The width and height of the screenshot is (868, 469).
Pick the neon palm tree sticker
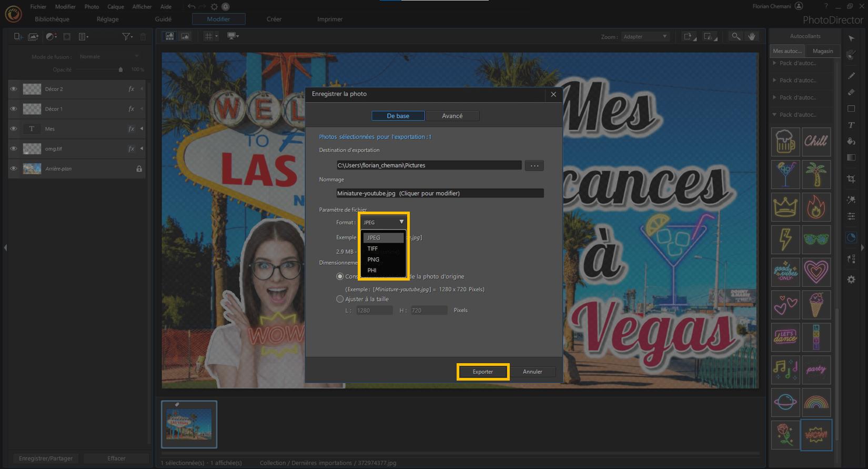tap(815, 174)
